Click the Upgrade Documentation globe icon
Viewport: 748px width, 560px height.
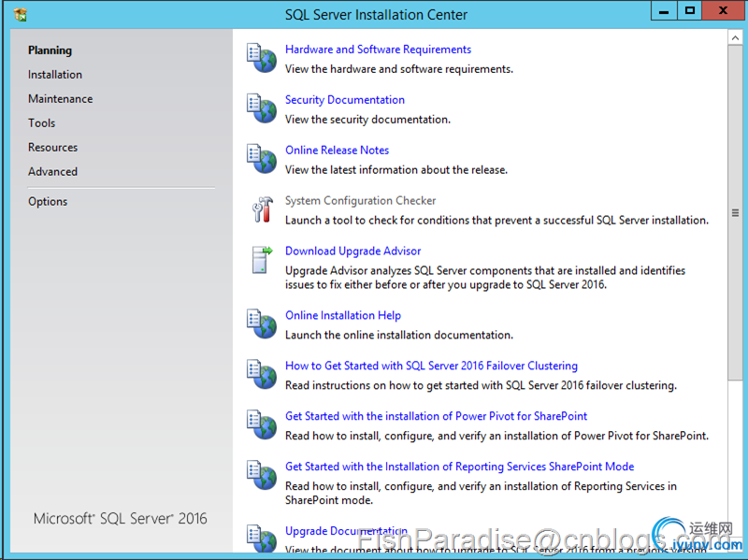point(262,539)
